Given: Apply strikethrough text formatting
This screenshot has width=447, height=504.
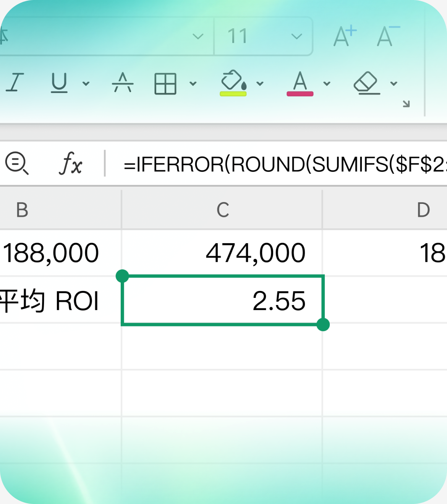Looking at the screenshot, I should pos(123,82).
